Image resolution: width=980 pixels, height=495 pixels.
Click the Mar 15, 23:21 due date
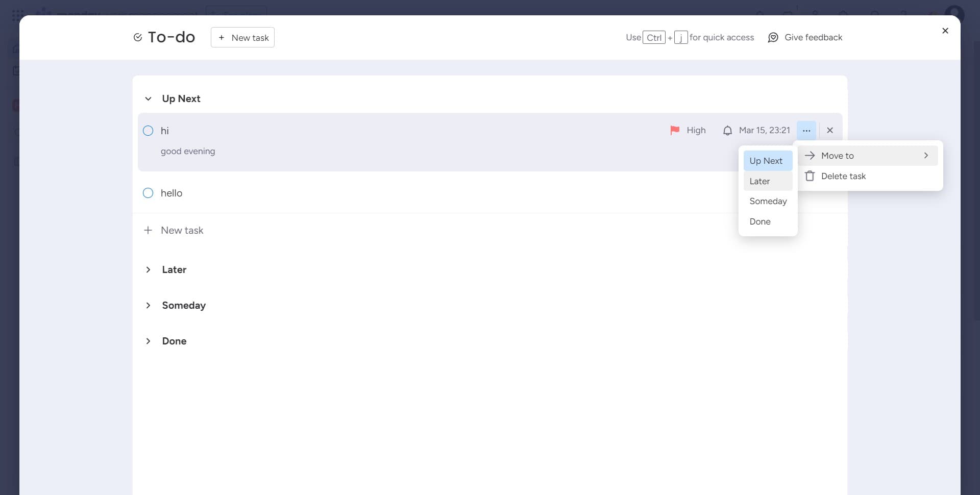click(764, 130)
